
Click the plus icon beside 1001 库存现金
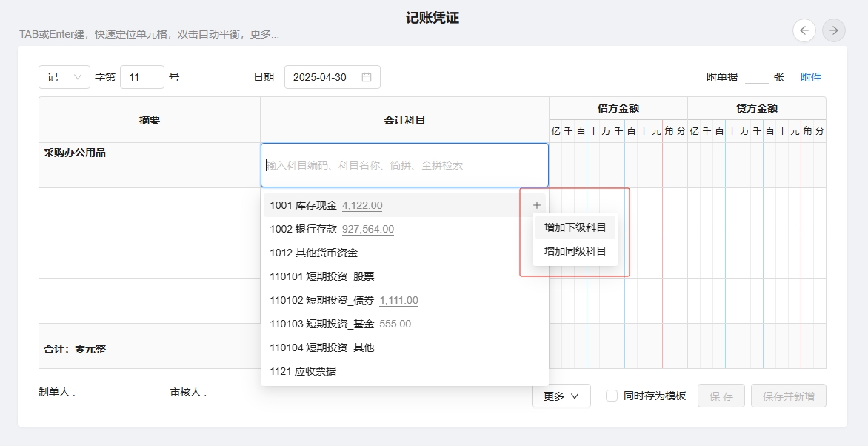[537, 205]
